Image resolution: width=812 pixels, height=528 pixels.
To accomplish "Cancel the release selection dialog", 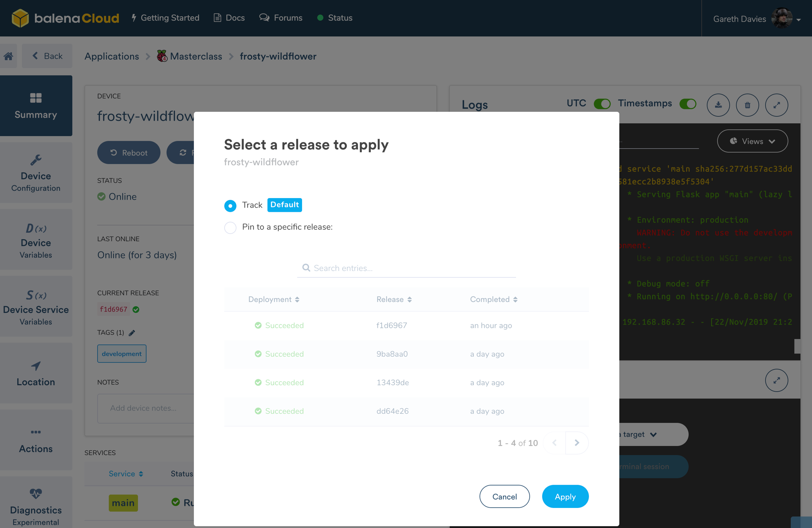I will tap(504, 496).
